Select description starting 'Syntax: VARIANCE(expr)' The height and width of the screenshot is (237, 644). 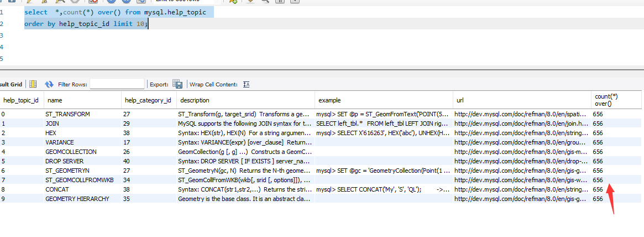tap(245, 142)
